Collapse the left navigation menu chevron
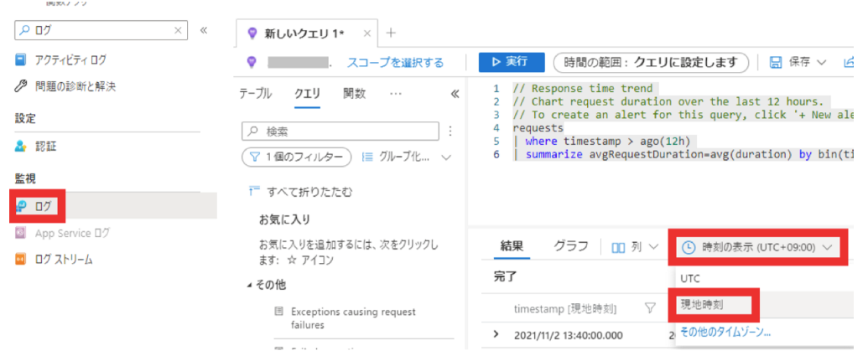Image resolution: width=868 pixels, height=356 pixels. click(x=203, y=30)
